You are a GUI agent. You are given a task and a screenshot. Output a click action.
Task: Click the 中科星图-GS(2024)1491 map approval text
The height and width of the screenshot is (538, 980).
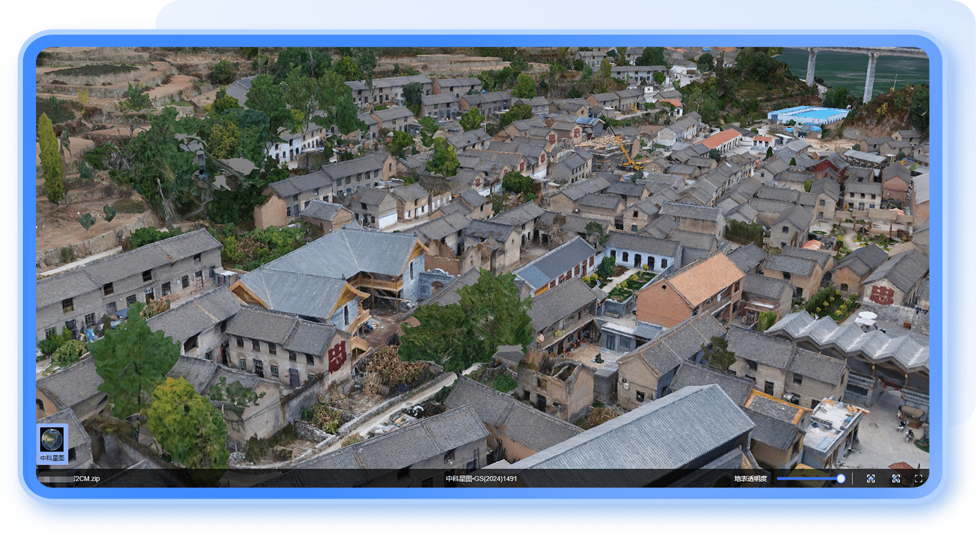click(481, 478)
